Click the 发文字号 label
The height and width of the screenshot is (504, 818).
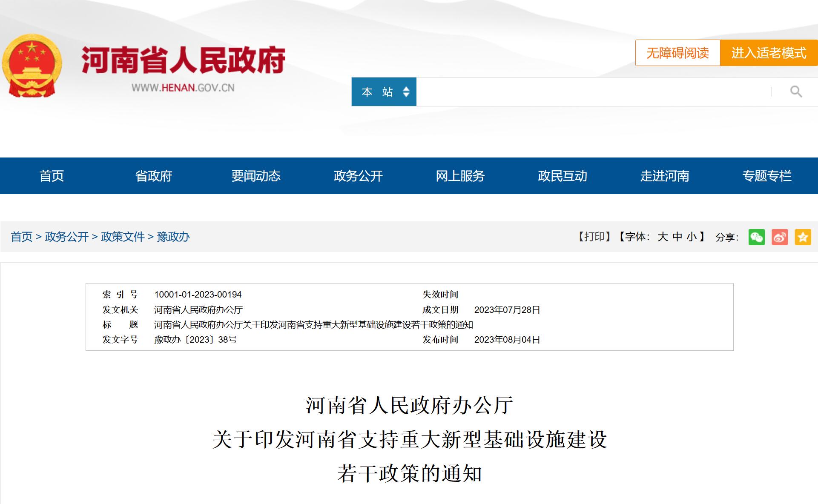[120, 340]
